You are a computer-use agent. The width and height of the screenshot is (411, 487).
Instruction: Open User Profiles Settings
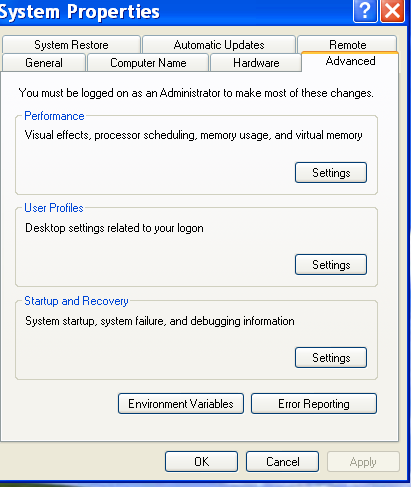(331, 265)
